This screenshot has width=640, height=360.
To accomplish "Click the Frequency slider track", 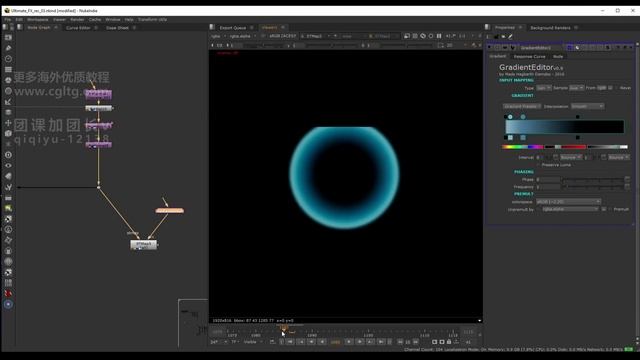I will [592, 187].
